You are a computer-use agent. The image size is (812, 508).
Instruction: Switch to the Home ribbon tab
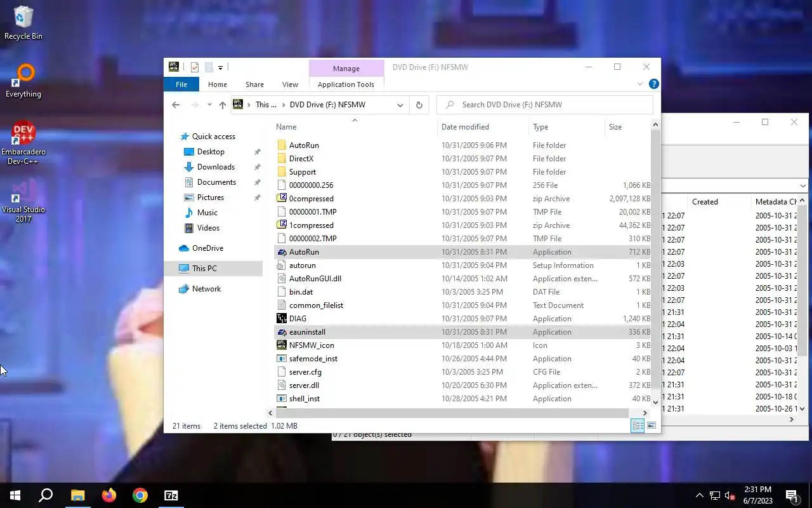click(x=218, y=84)
